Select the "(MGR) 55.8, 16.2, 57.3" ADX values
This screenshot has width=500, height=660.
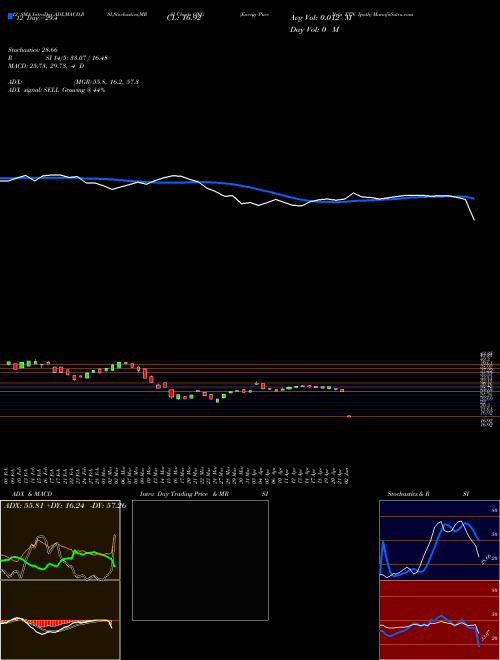point(106,82)
